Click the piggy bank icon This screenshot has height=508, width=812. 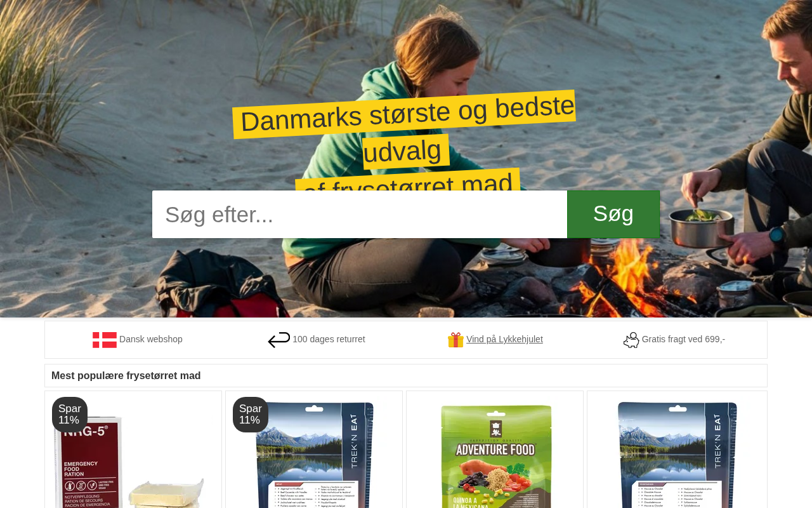[631, 340]
